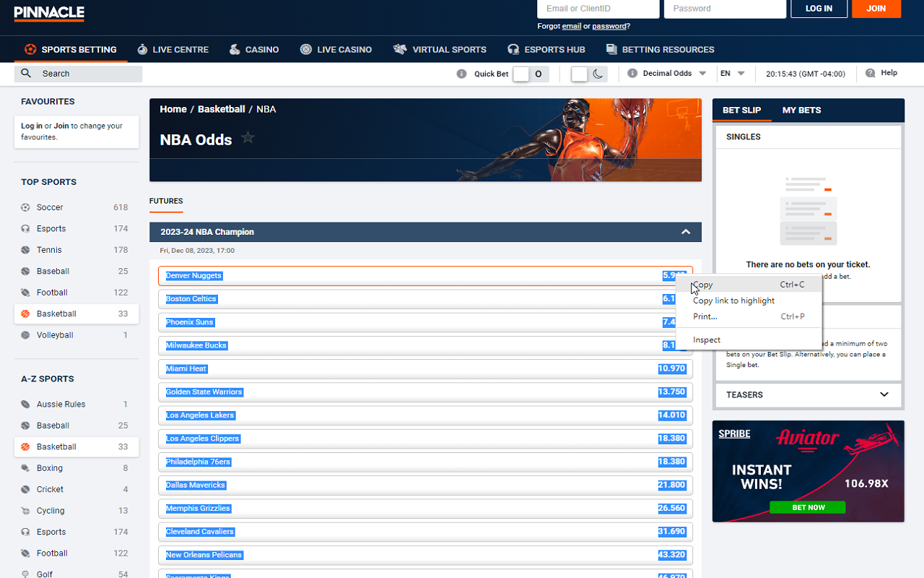Screen dimensions: 924x578
Task: Click the Volleyball icon in Top Sports
Action: (x=26, y=335)
